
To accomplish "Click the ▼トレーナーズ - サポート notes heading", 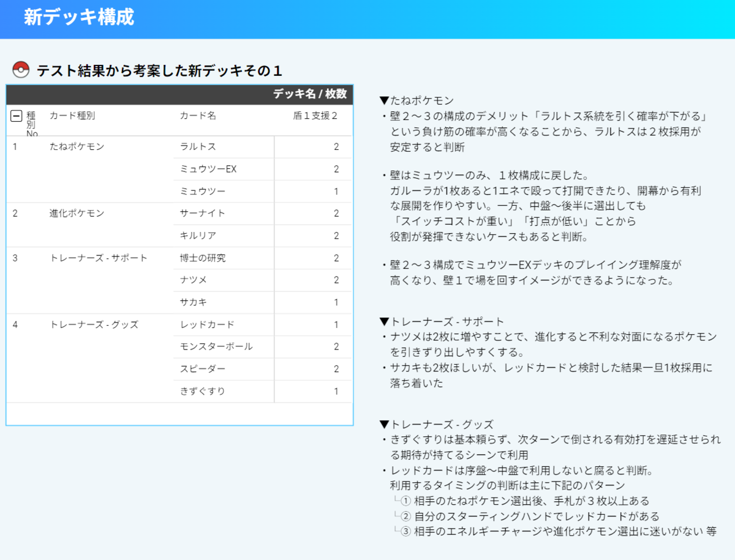I will coord(442,322).
